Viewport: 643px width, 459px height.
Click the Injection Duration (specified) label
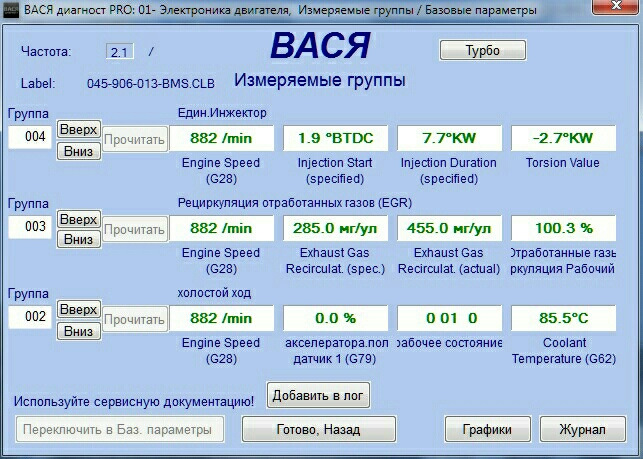[x=449, y=171]
